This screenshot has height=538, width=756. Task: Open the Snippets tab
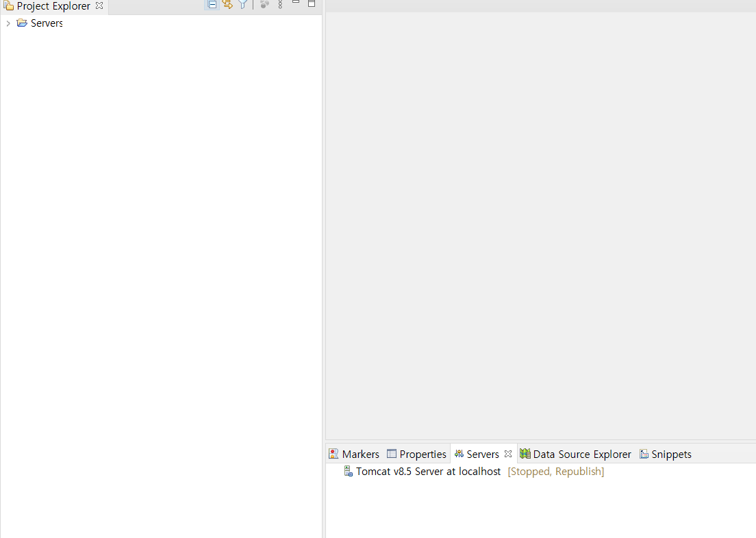(666, 454)
